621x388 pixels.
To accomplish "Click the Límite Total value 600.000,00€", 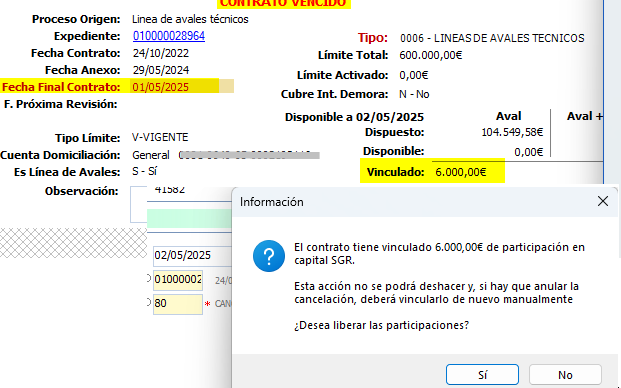I will point(431,55).
